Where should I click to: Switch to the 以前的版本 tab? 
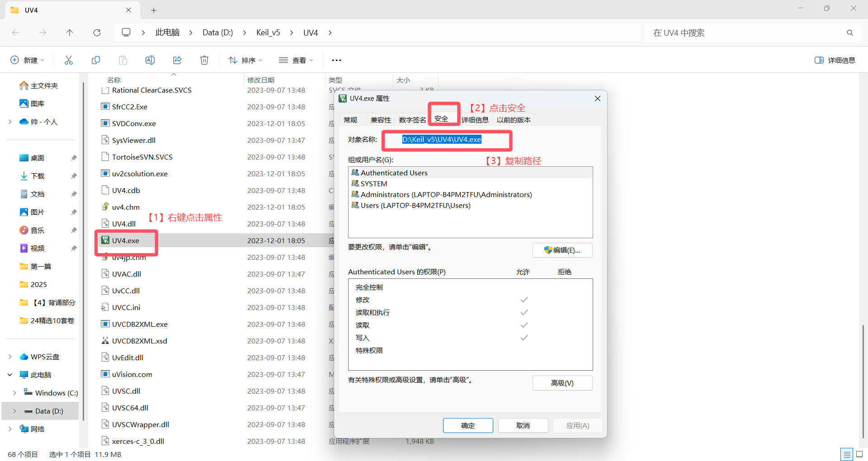514,120
